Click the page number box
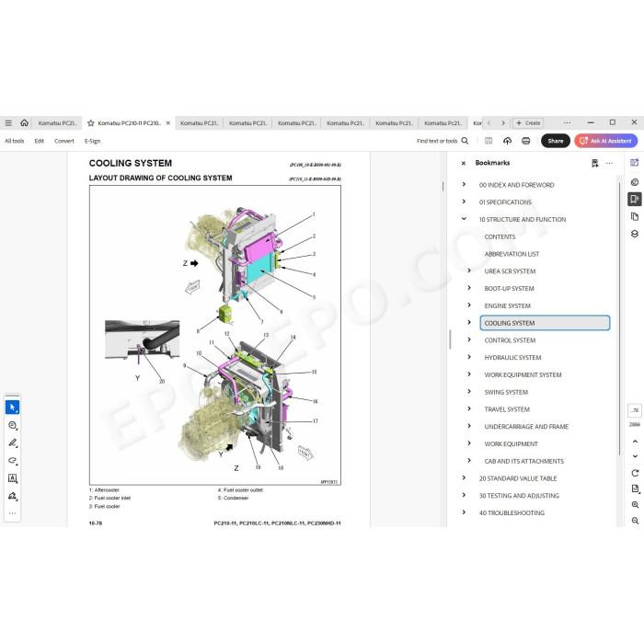This screenshot has height=644, width=644. coord(635,410)
